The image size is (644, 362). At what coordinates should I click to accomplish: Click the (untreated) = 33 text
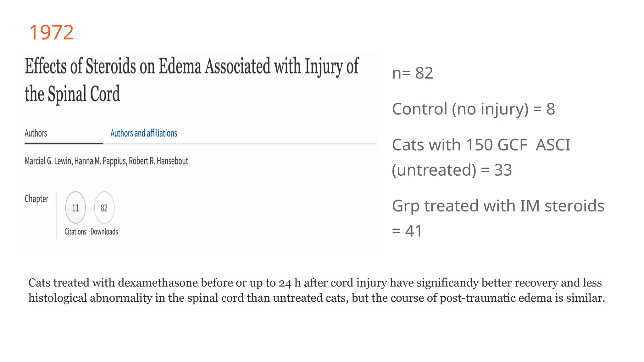452,170
